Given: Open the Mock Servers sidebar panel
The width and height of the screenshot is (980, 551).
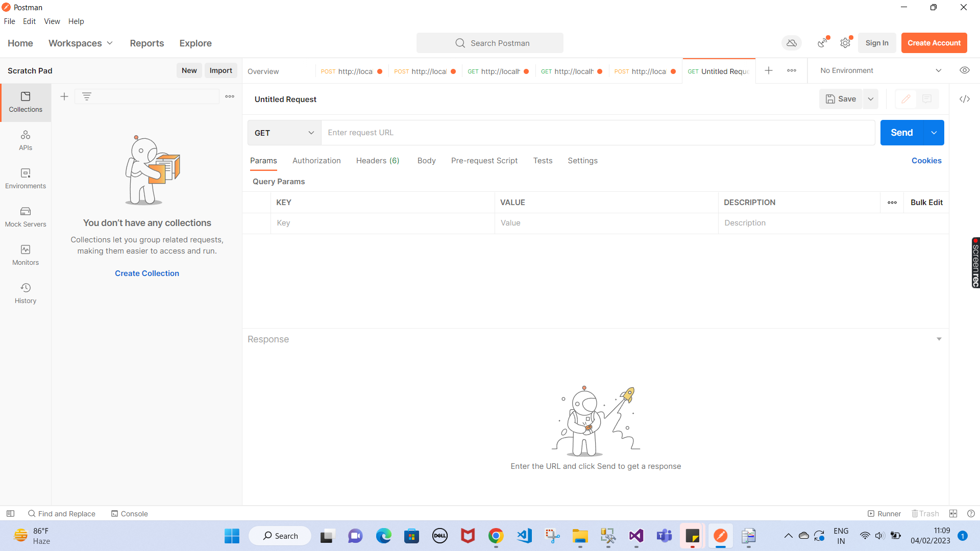Looking at the screenshot, I should click(26, 217).
